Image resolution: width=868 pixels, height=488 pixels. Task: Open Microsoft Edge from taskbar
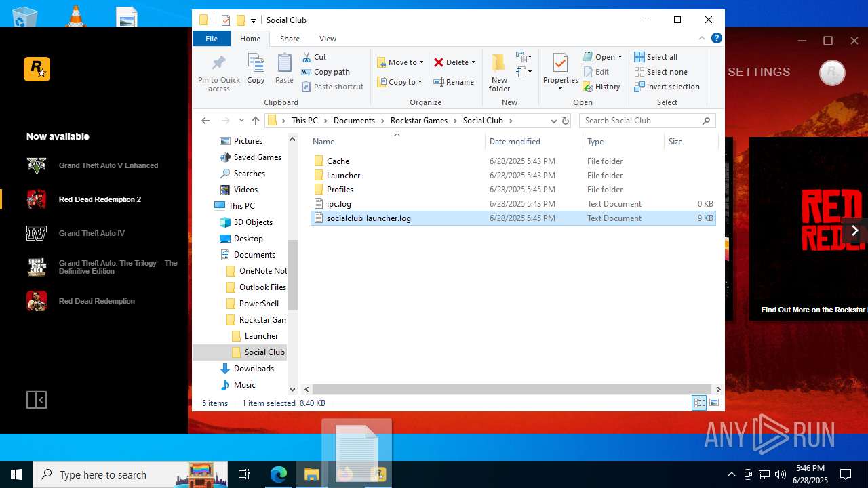pyautogui.click(x=279, y=474)
